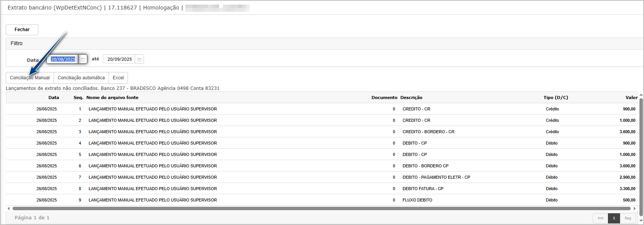Click up arrow of vertical scrollbar
The image size is (644, 225).
pyautogui.click(x=641, y=95)
